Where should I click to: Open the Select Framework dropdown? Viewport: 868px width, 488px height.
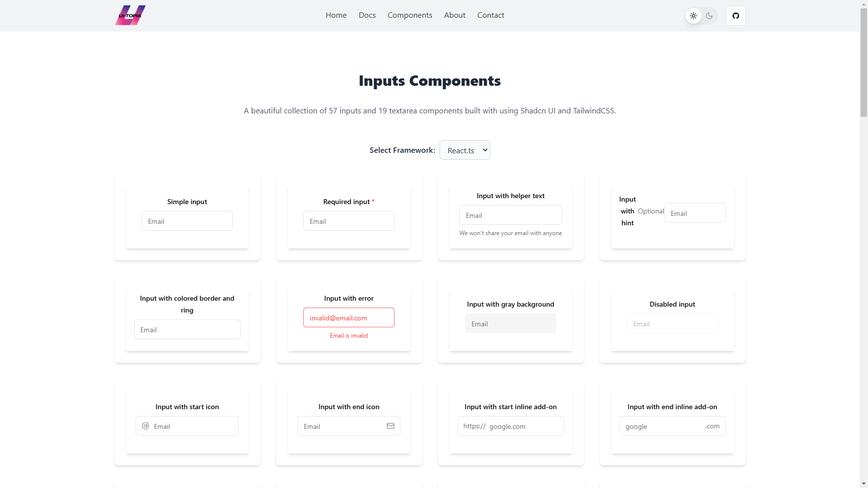pos(465,150)
